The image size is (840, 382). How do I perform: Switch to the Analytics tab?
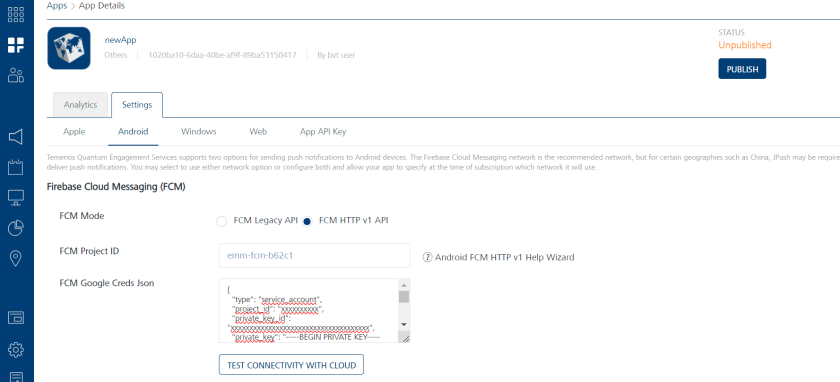80,104
